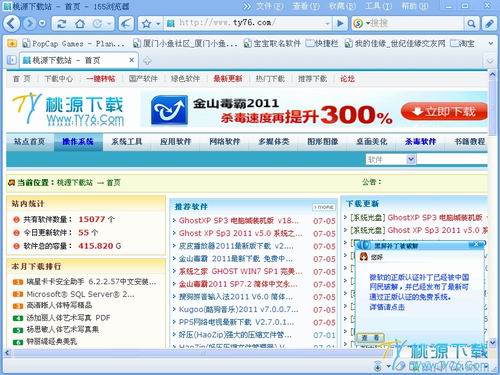
Task: Click inside the browser search box
Action: 417,23
